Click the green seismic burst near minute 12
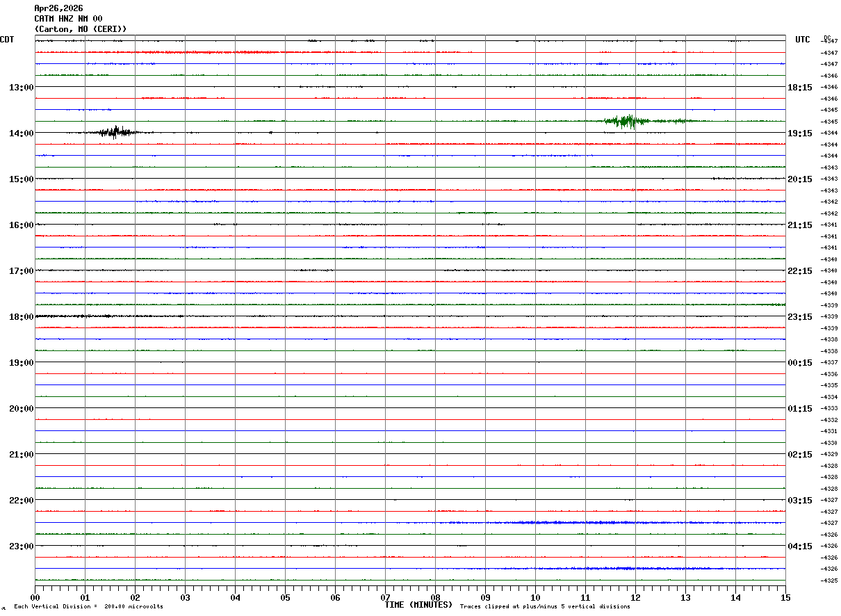The width and height of the screenshot is (841, 616). (x=628, y=121)
